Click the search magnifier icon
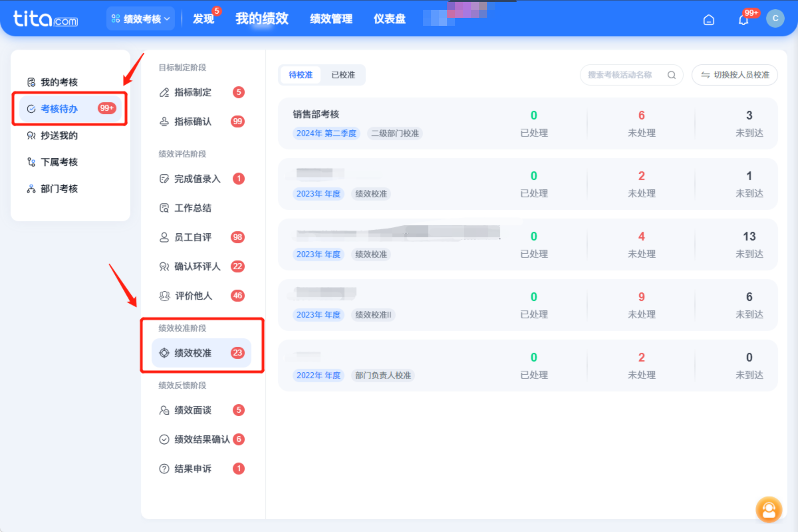Screen dimensions: 798x532 pos(671,75)
